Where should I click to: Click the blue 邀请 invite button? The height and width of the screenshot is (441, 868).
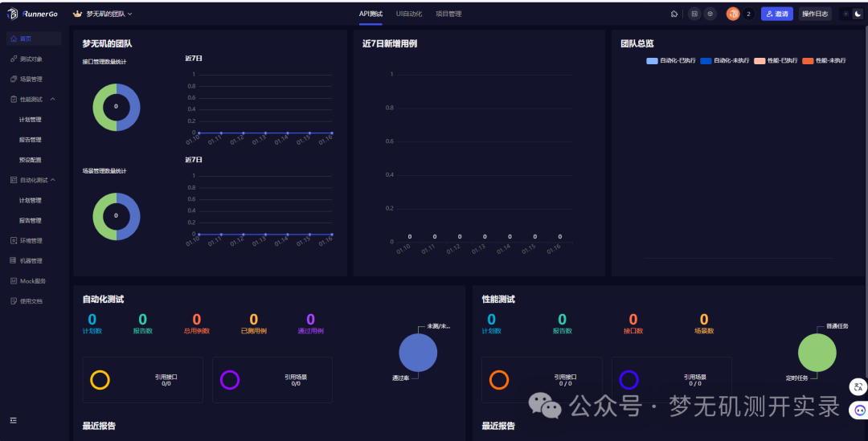pyautogui.click(x=776, y=14)
